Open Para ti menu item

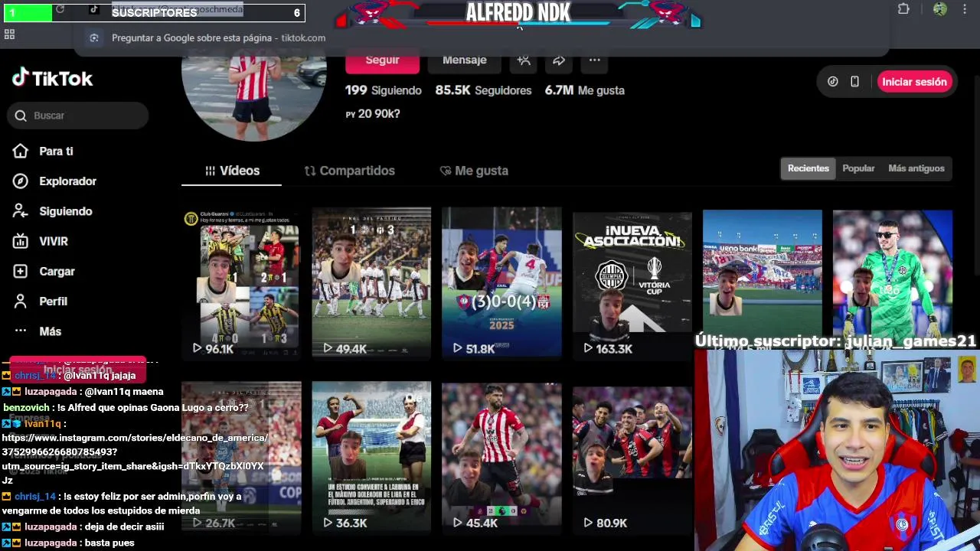pos(56,152)
